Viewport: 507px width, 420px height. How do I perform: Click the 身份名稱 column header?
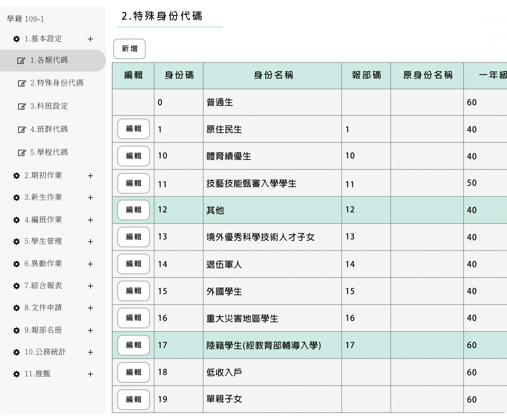tap(273, 76)
